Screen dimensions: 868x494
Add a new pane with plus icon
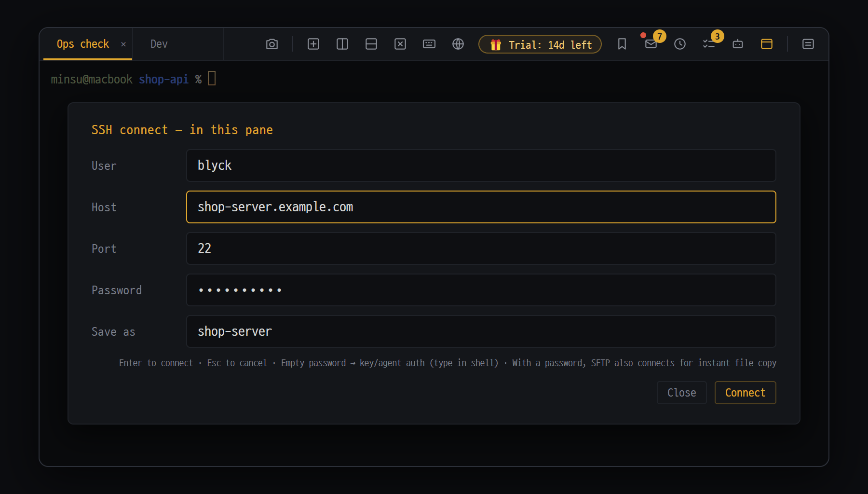pyautogui.click(x=313, y=44)
